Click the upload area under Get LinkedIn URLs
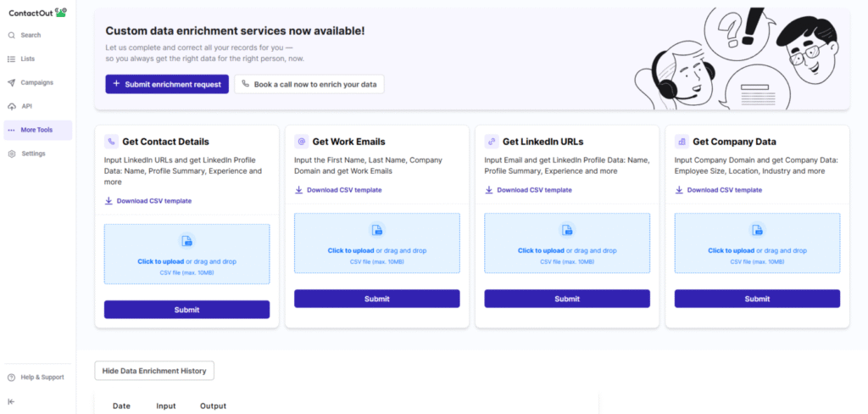The width and height of the screenshot is (868, 414). [x=567, y=243]
